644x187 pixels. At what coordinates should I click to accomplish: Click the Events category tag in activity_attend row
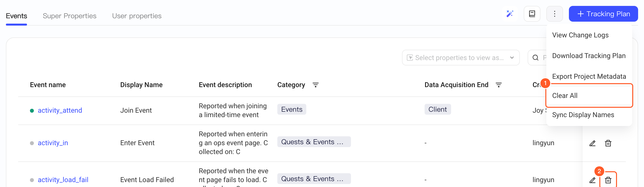pos(292,109)
